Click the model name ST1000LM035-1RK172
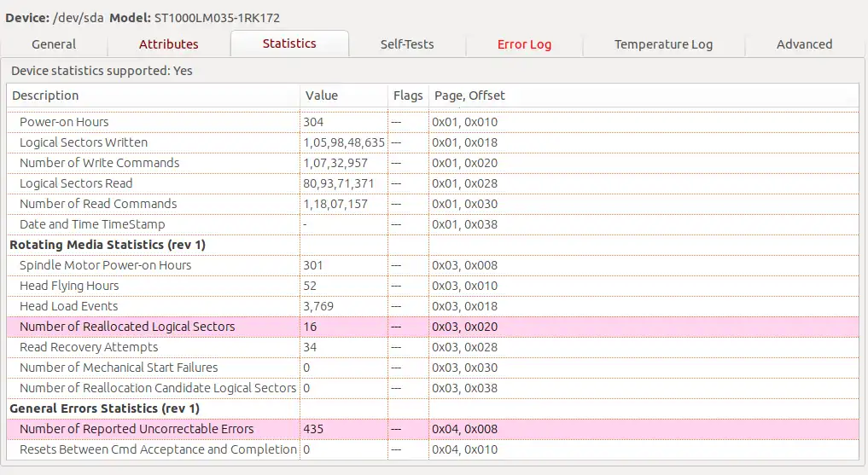This screenshot has height=475, width=868. tap(217, 18)
